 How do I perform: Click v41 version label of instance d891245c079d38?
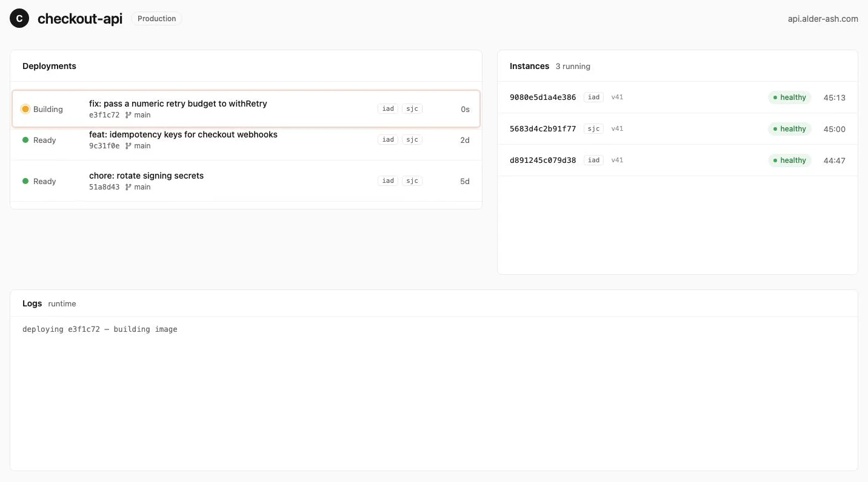(617, 160)
